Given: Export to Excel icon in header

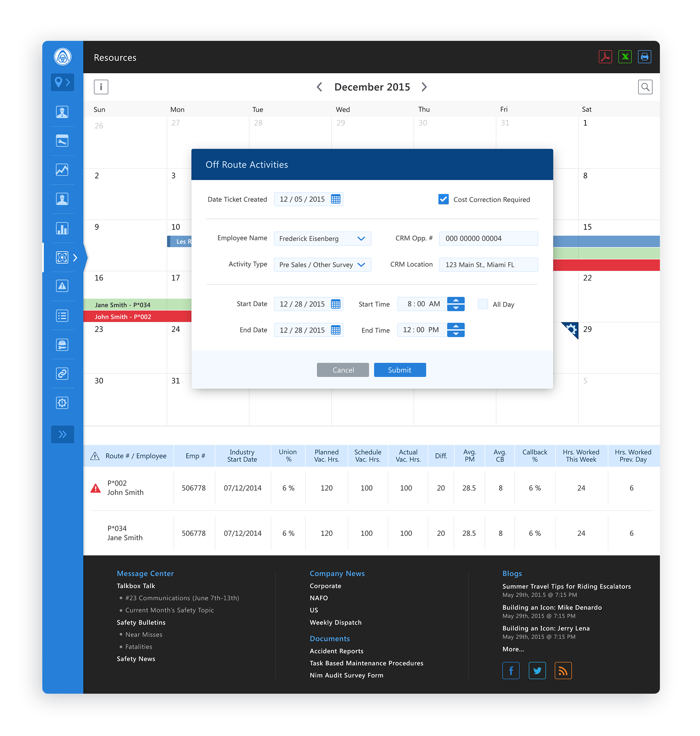Looking at the screenshot, I should [625, 57].
